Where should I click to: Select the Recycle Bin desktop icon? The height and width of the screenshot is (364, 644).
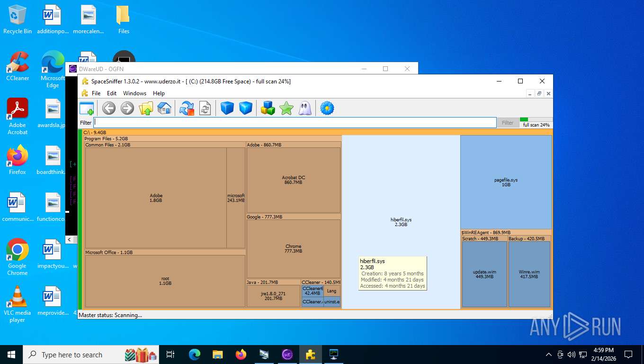(x=18, y=19)
